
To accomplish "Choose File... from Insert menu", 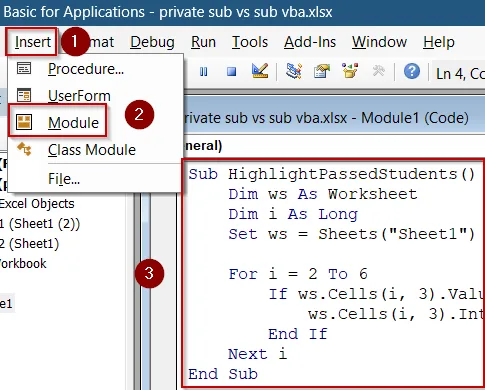I will click(95, 179).
